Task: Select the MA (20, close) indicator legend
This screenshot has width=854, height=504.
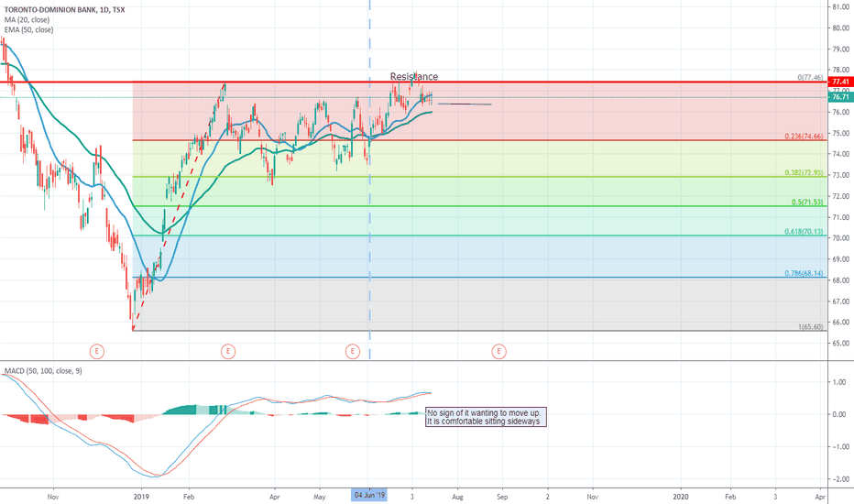Action: [27, 19]
